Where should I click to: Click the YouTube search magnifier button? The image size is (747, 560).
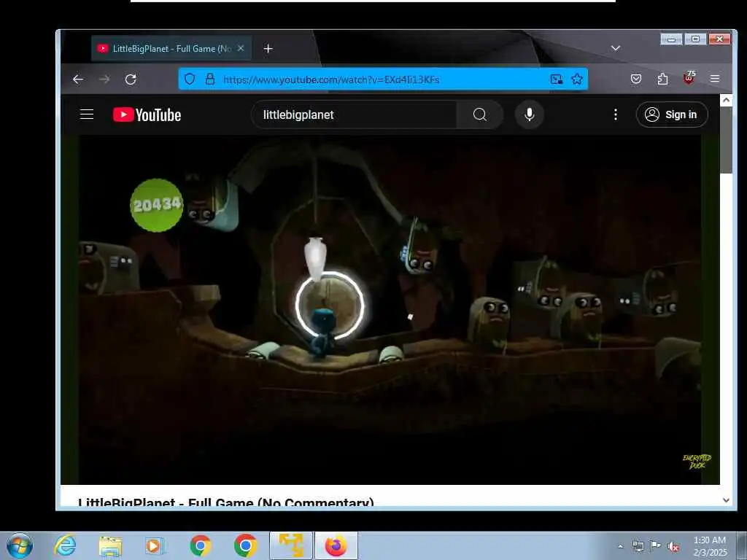click(480, 114)
